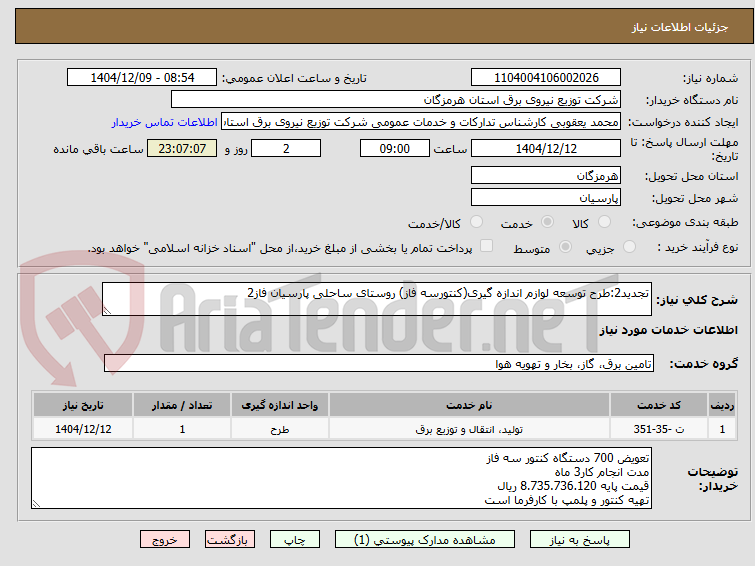Select the 'کالا' radio button
Image resolution: width=755 pixels, height=566 pixels.
coord(604,222)
